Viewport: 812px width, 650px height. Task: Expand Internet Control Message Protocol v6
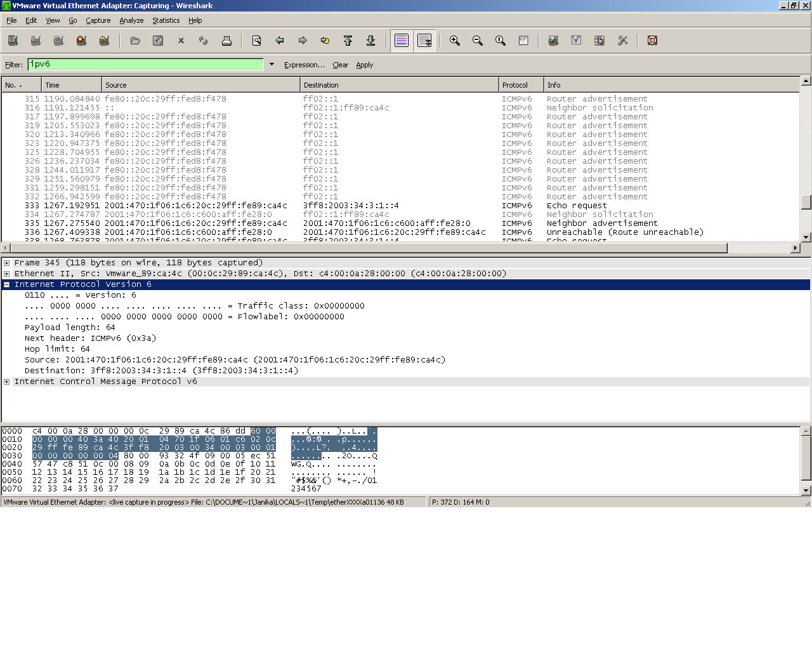(x=7, y=381)
